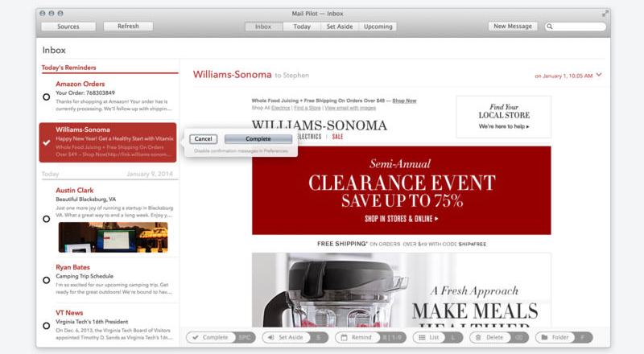
Task: Click the Clearance Event red banner
Action: point(401,191)
